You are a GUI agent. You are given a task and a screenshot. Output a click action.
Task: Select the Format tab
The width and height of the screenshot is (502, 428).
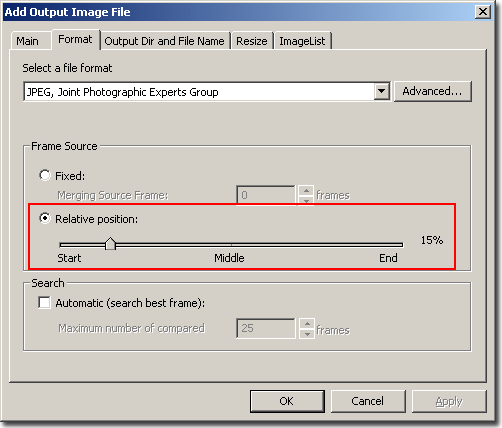[75, 40]
